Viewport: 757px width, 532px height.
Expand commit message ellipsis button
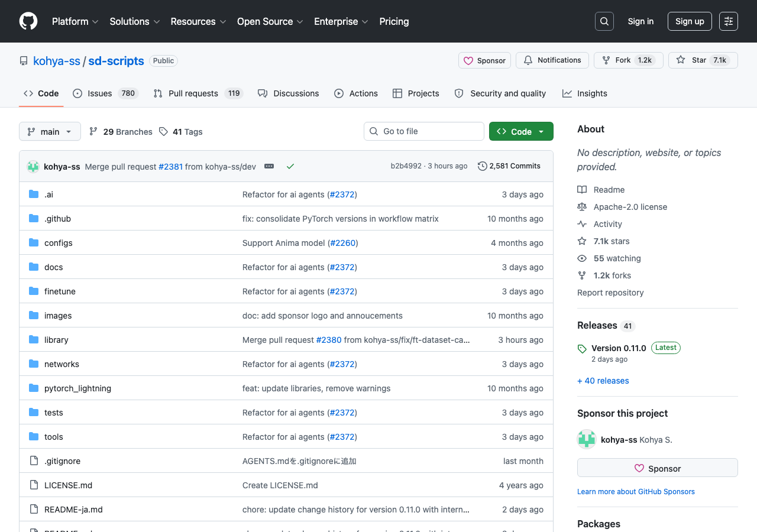[x=269, y=167]
